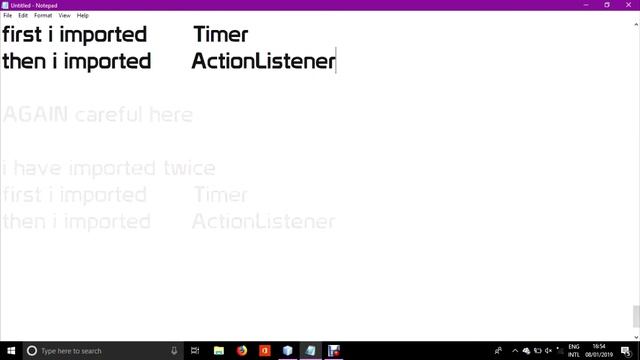The image size is (640, 360).
Task: Minimize the Notepad window
Action: click(x=586, y=5)
